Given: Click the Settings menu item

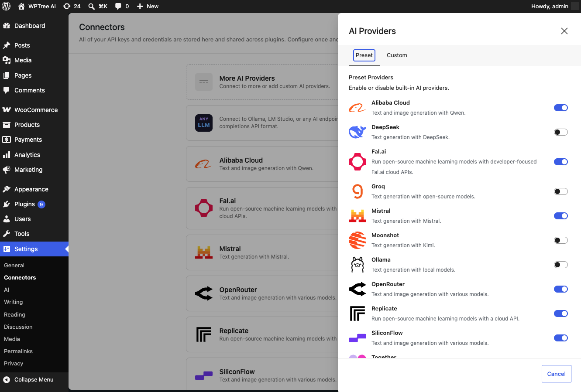Looking at the screenshot, I should pyautogui.click(x=34, y=249).
